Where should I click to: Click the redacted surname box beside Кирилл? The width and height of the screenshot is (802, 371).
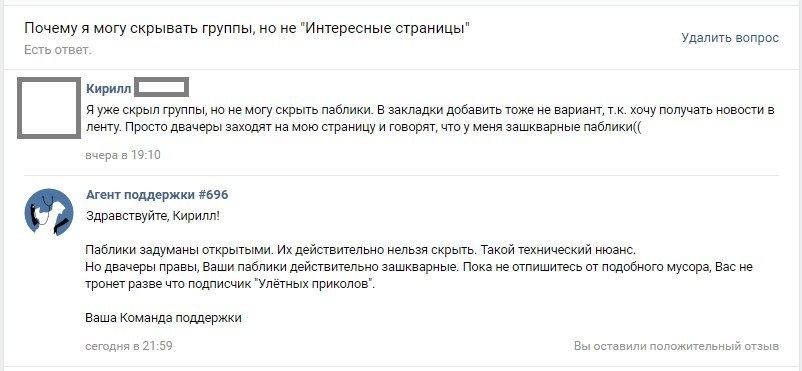tap(164, 87)
